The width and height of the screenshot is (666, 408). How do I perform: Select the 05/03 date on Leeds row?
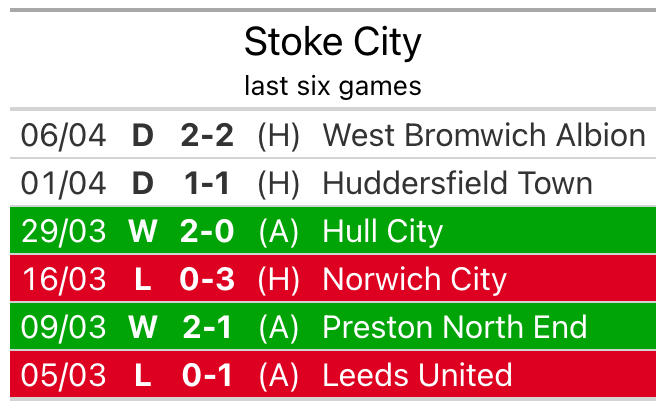coord(63,375)
